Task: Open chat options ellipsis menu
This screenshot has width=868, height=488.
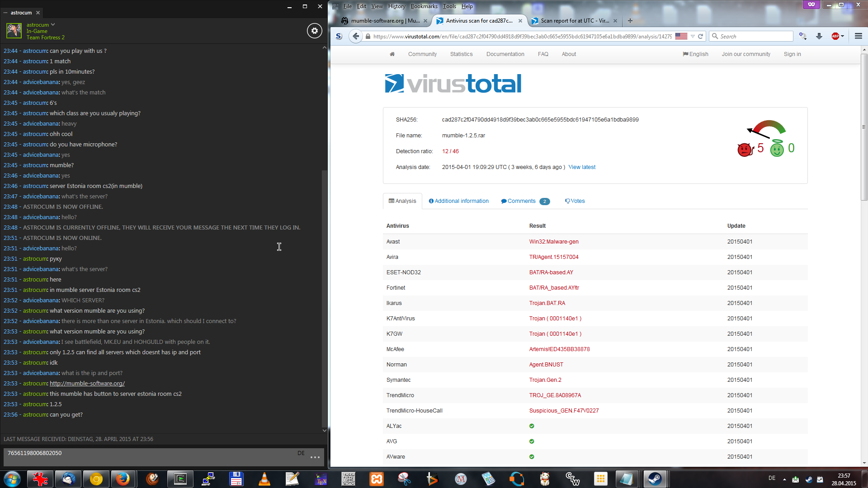Action: 315,457
